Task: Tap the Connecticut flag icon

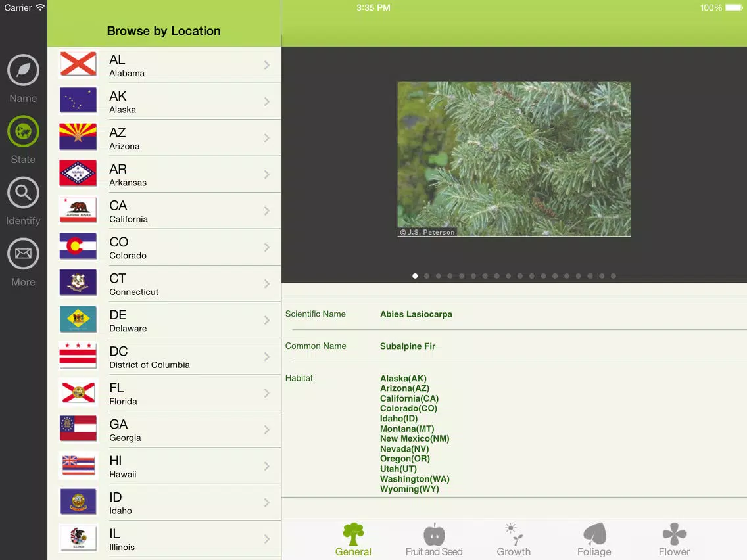Action: click(78, 283)
